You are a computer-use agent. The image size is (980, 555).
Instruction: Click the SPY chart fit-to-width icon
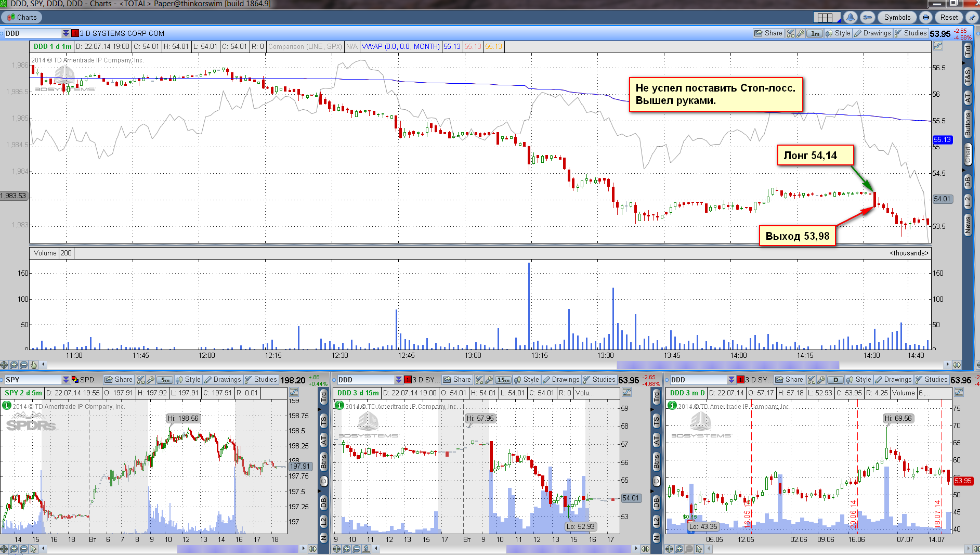312,549
